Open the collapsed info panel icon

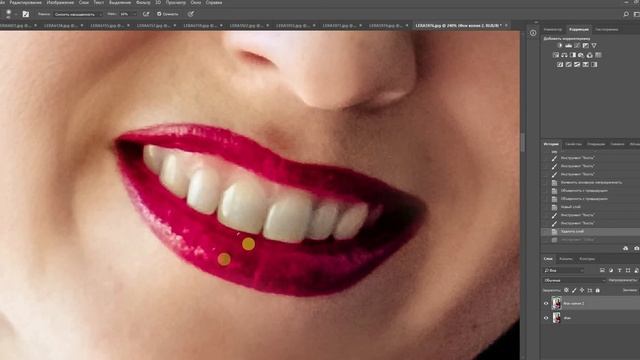[x=533, y=33]
